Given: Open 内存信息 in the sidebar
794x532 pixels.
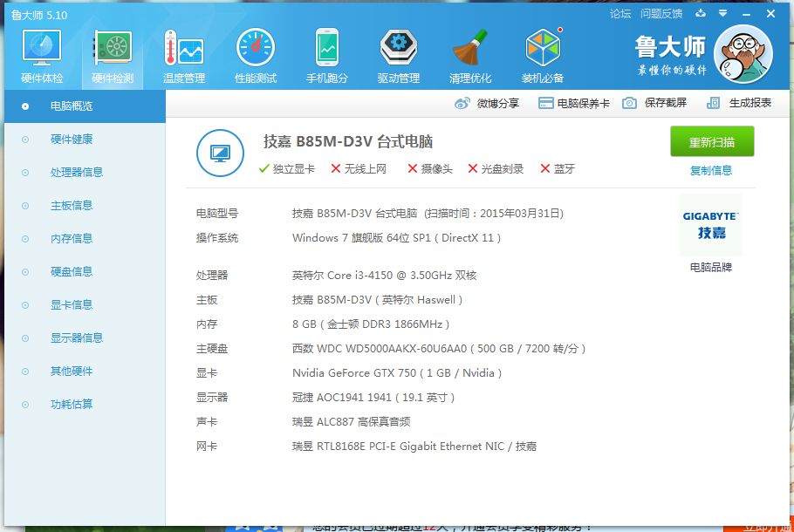Looking at the screenshot, I should 86,239.
